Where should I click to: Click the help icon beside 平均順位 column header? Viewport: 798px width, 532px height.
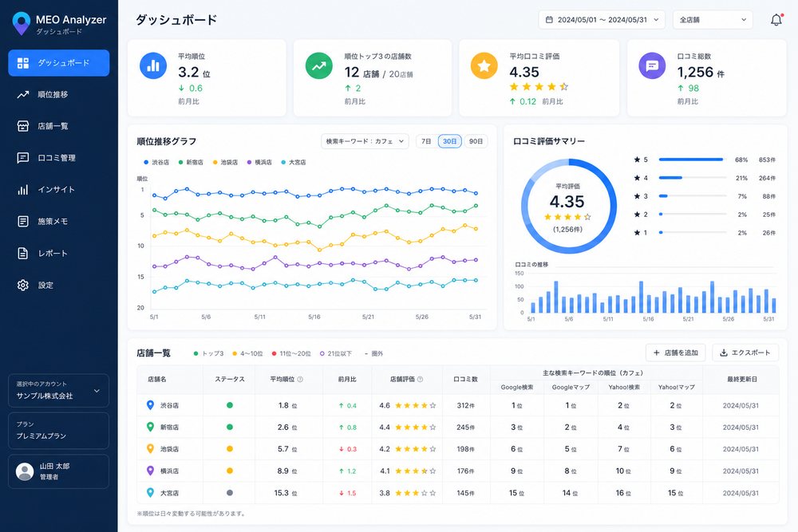pyautogui.click(x=300, y=380)
